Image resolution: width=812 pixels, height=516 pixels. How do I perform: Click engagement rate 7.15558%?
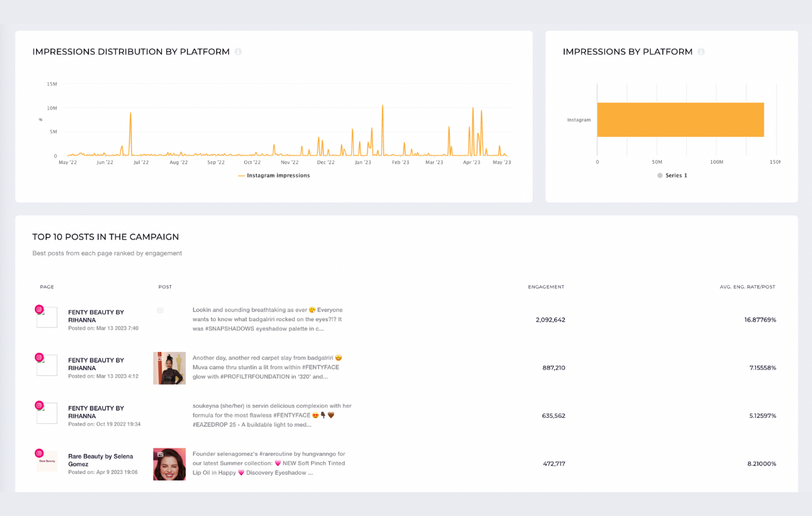(763, 368)
